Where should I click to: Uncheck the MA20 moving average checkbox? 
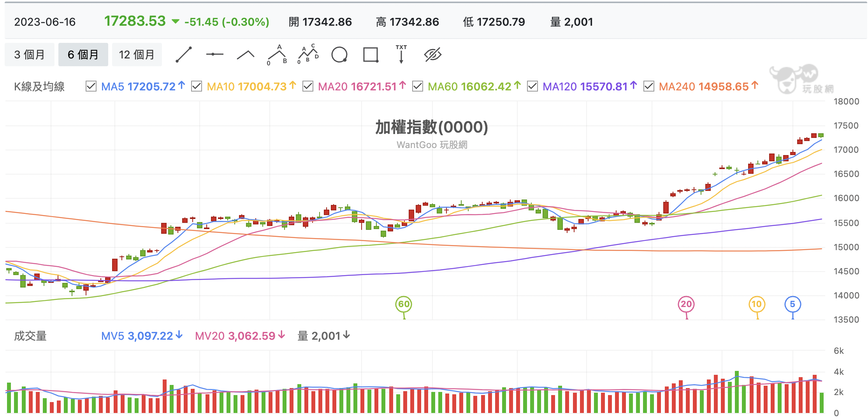[x=308, y=86]
